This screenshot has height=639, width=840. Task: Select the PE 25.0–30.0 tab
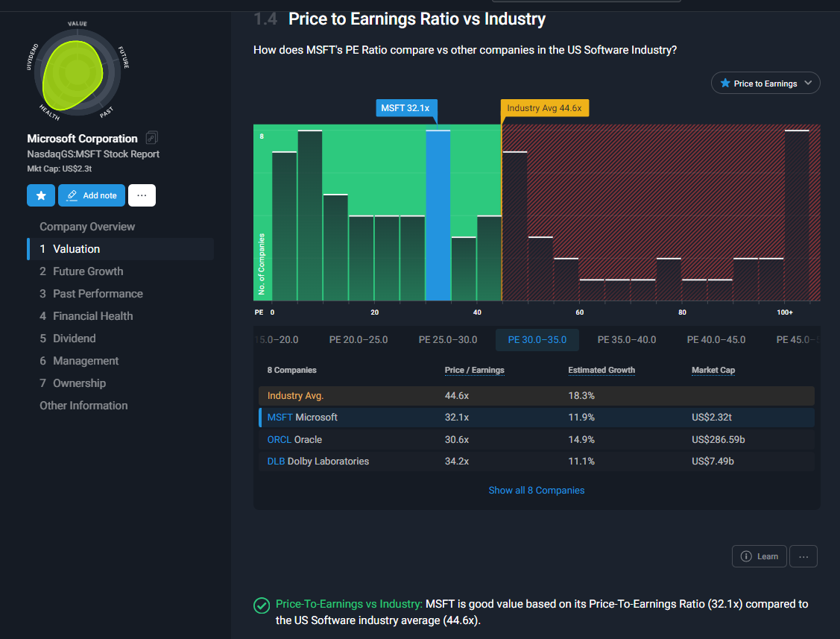click(448, 340)
